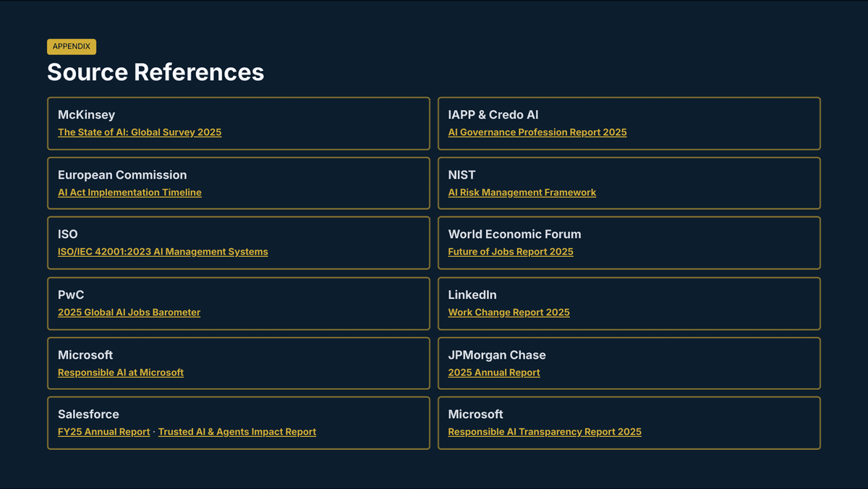Click the APPENDIX badge label
This screenshot has width=868, height=489.
(72, 46)
